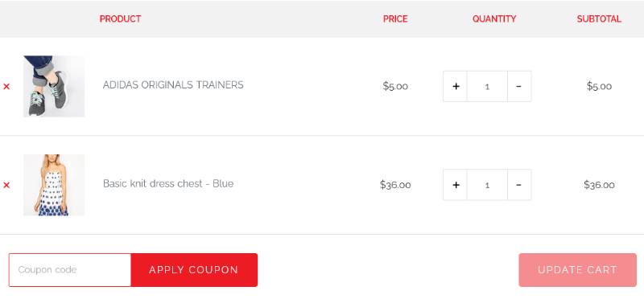Open Adidas trainers product thumbnail image

(54, 87)
